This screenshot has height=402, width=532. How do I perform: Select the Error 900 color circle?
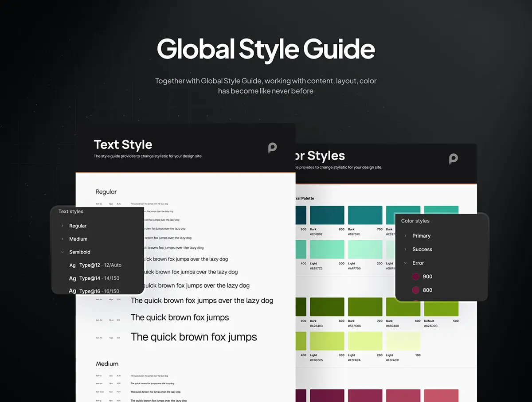(415, 277)
